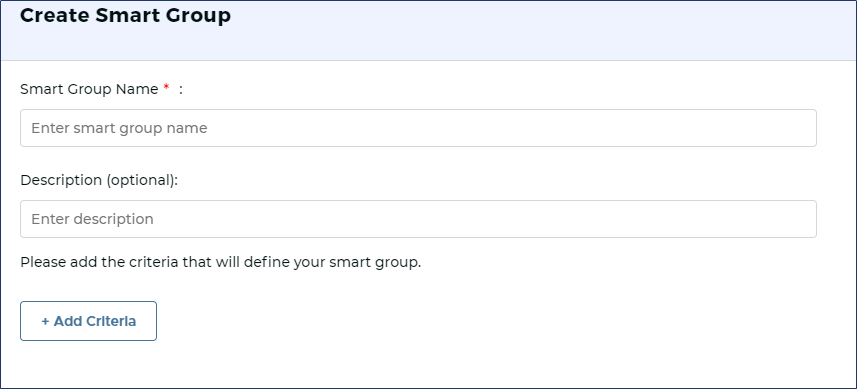Click the right end of the description field
The height and width of the screenshot is (389, 857).
[803, 219]
